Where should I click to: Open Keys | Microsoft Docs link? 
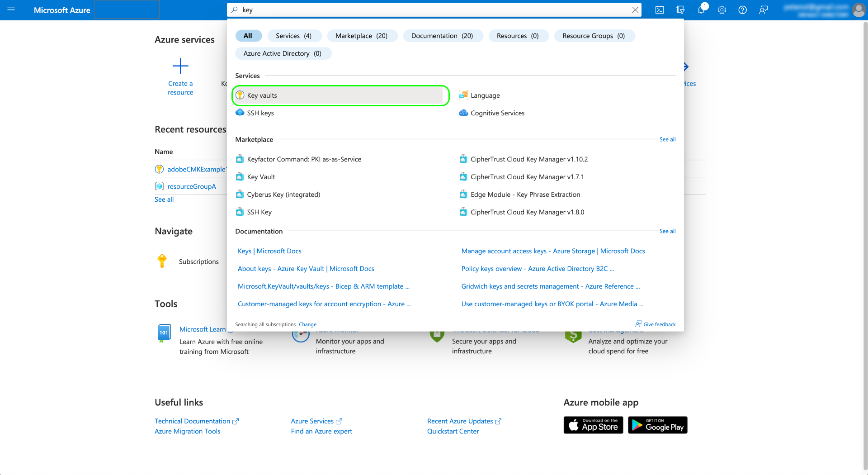269,251
